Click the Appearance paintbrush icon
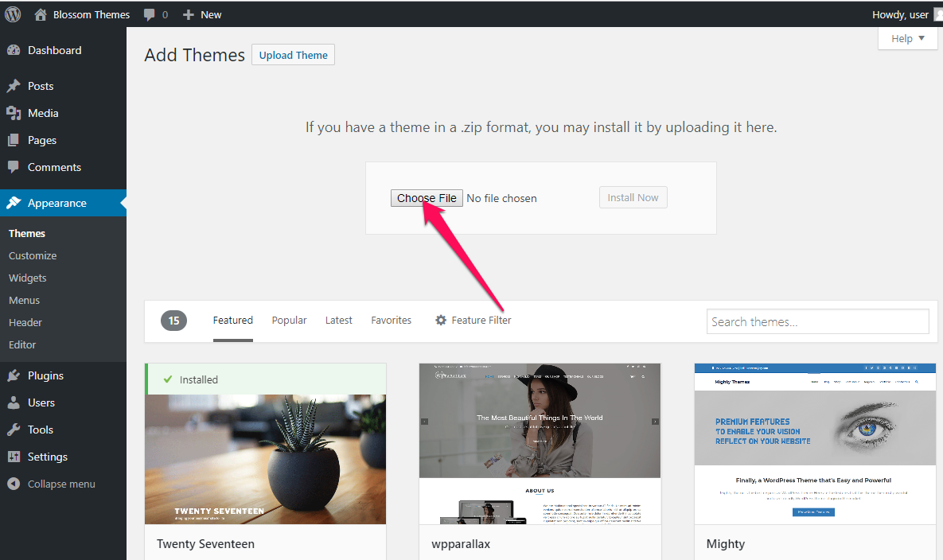Image resolution: width=943 pixels, height=560 pixels. coord(14,203)
